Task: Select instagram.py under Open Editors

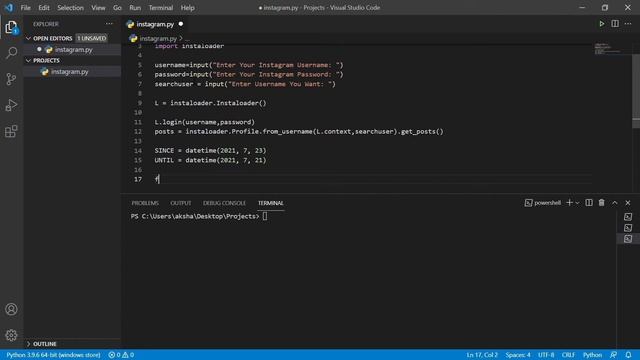Action: [x=73, y=50]
